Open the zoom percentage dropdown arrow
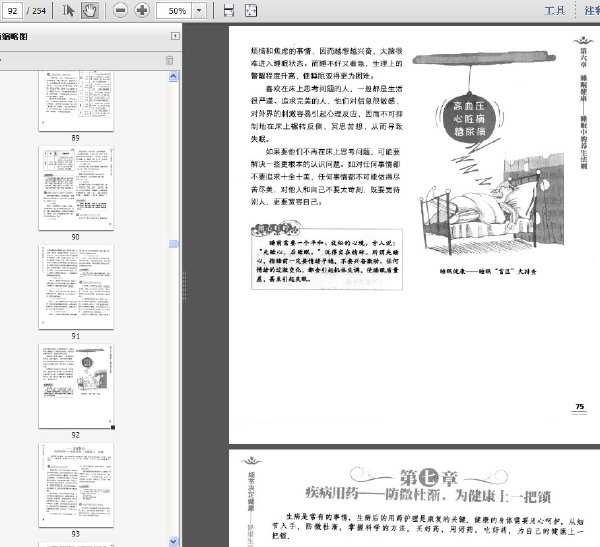600x547 pixels. (x=199, y=10)
